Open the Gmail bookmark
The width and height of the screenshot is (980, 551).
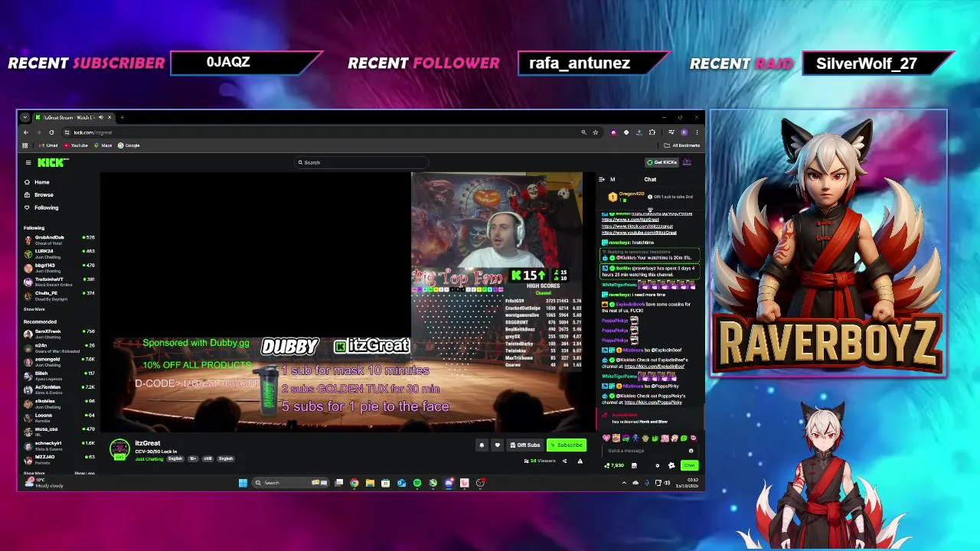(x=49, y=145)
